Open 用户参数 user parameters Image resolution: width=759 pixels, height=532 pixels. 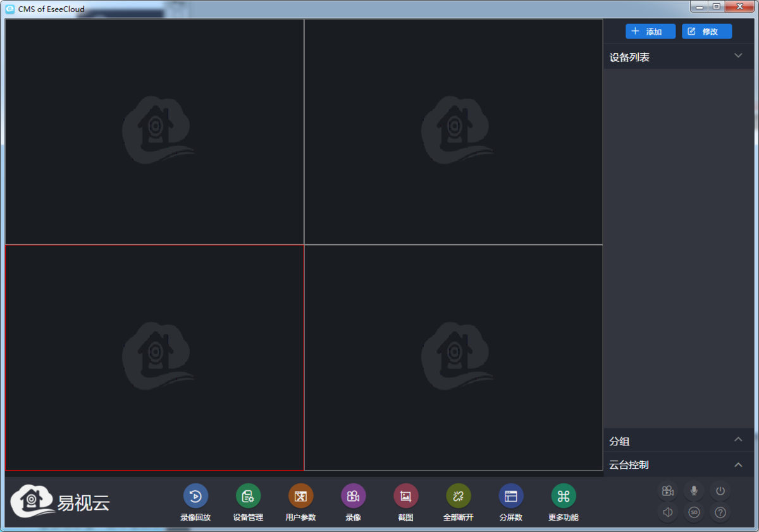coord(300,497)
